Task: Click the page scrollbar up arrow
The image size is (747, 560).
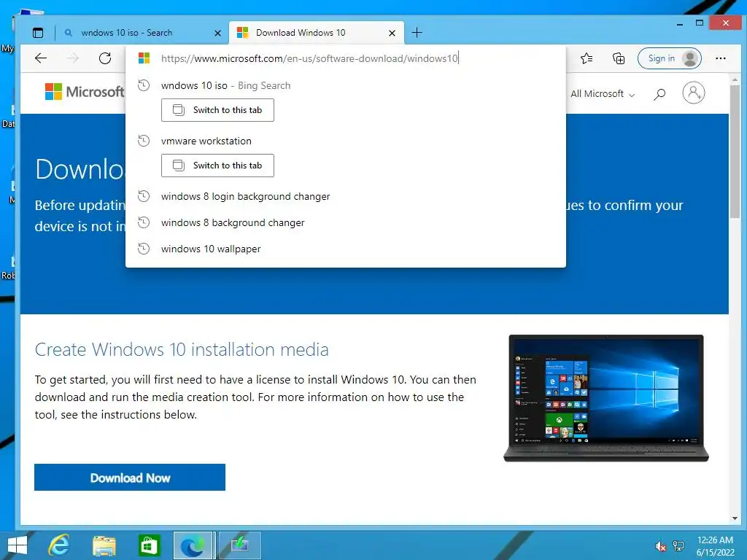Action: click(x=735, y=79)
